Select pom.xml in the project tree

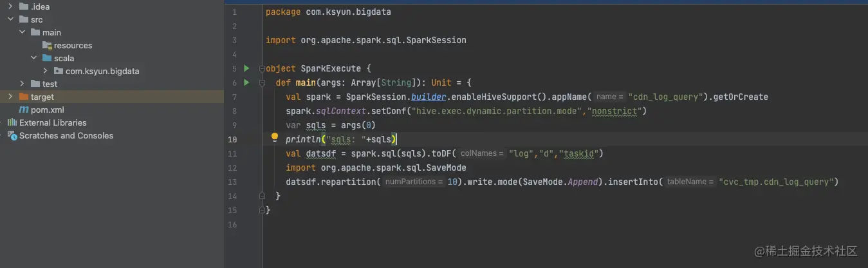48,110
